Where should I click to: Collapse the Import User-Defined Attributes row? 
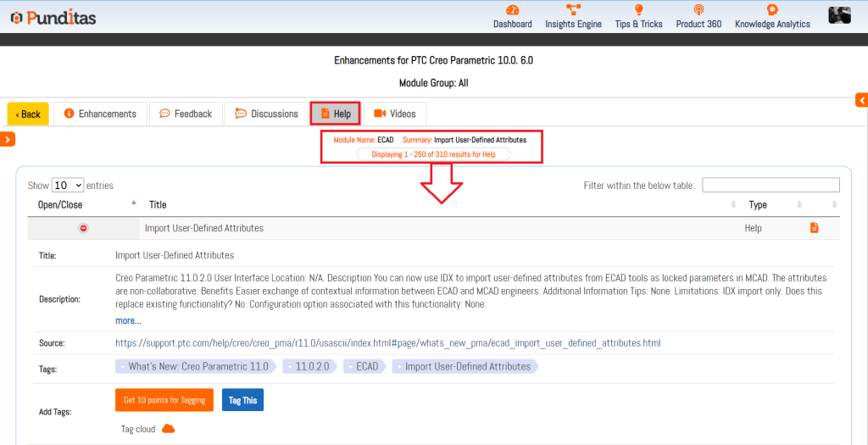pyautogui.click(x=83, y=228)
